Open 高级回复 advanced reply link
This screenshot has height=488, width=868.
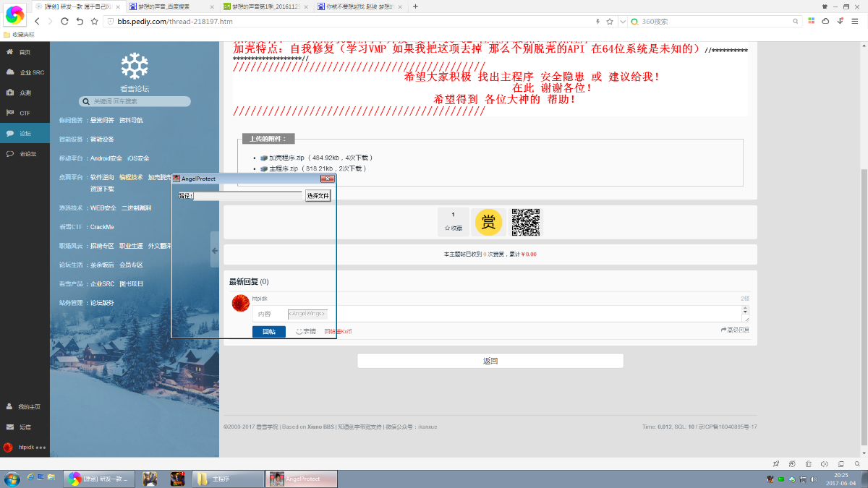(735, 330)
